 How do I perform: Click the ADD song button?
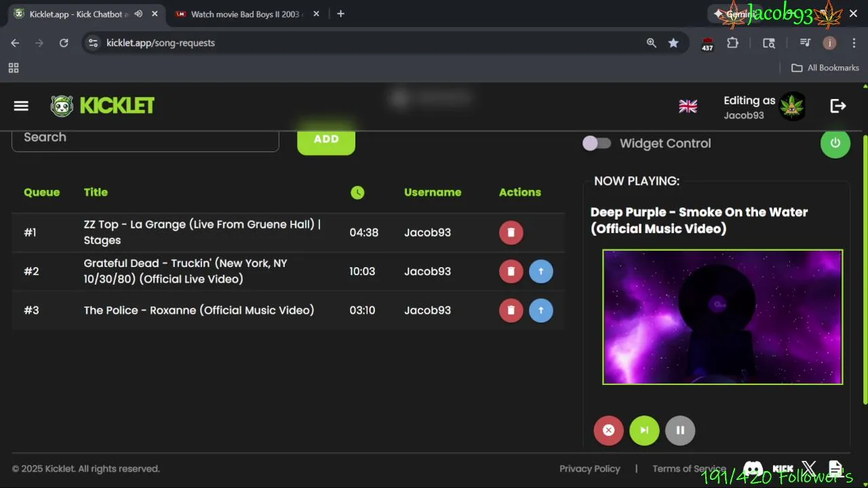pyautogui.click(x=326, y=138)
